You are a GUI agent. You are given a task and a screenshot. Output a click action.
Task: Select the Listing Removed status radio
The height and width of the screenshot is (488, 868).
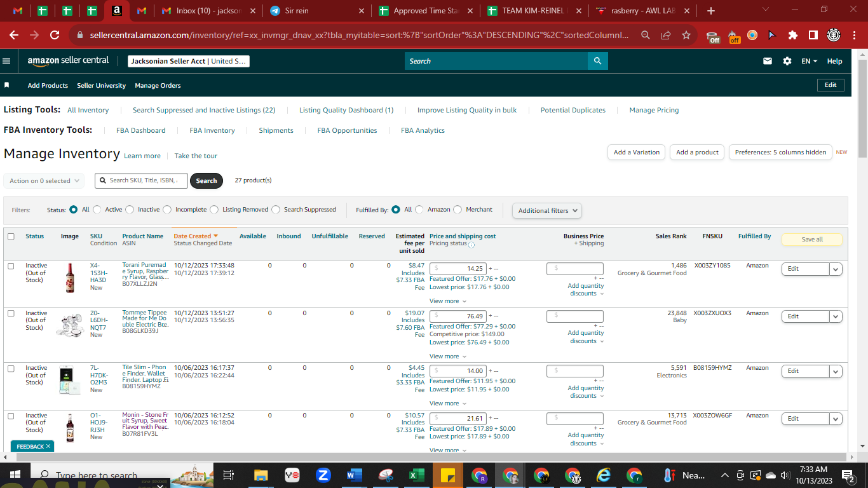pos(214,210)
